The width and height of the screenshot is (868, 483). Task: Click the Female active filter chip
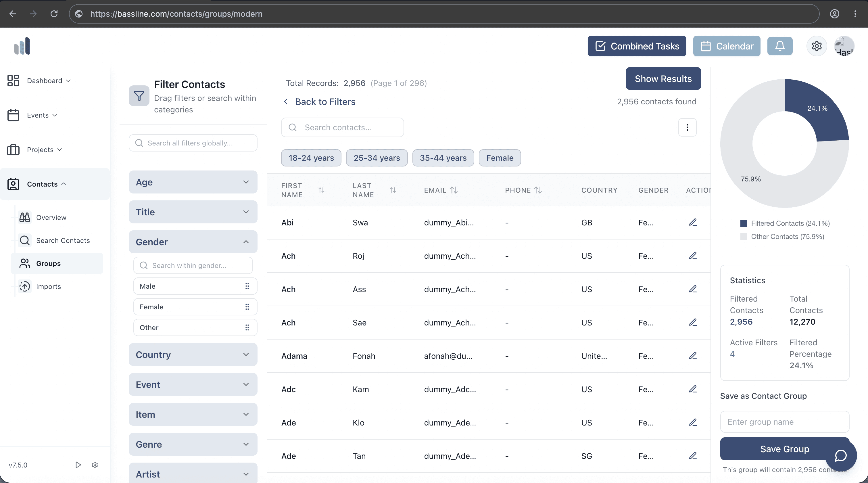pos(500,158)
